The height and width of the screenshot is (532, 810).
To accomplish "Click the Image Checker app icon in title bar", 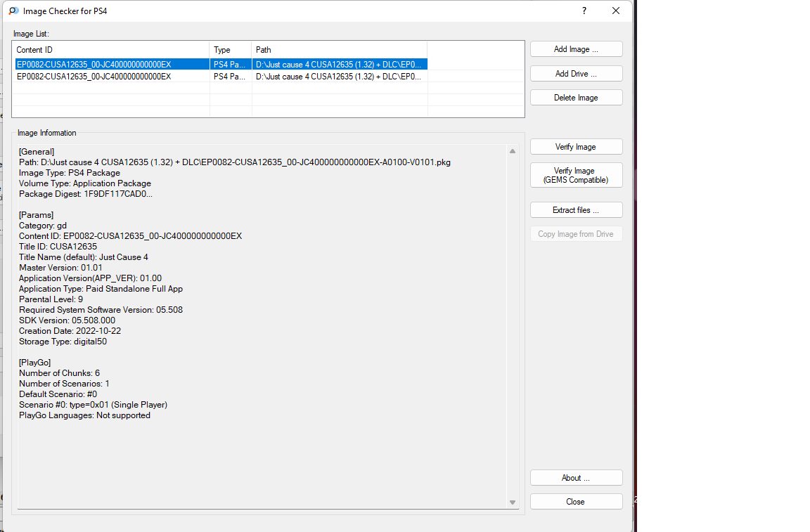I will [x=13, y=11].
